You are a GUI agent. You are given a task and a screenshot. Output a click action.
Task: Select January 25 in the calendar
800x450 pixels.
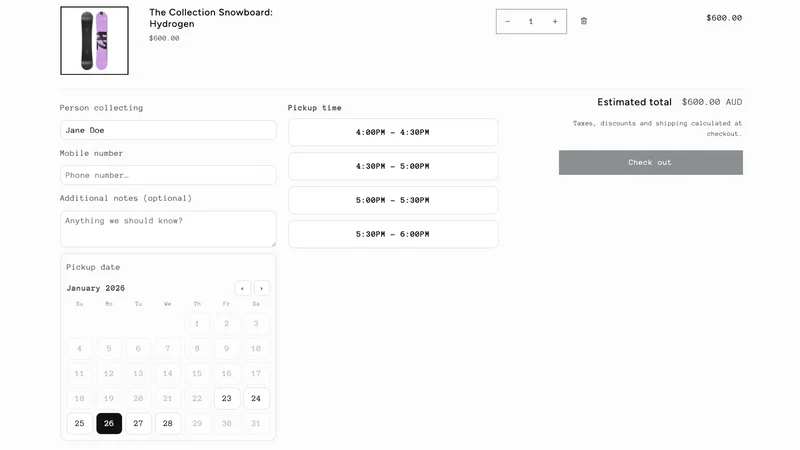pos(80,423)
